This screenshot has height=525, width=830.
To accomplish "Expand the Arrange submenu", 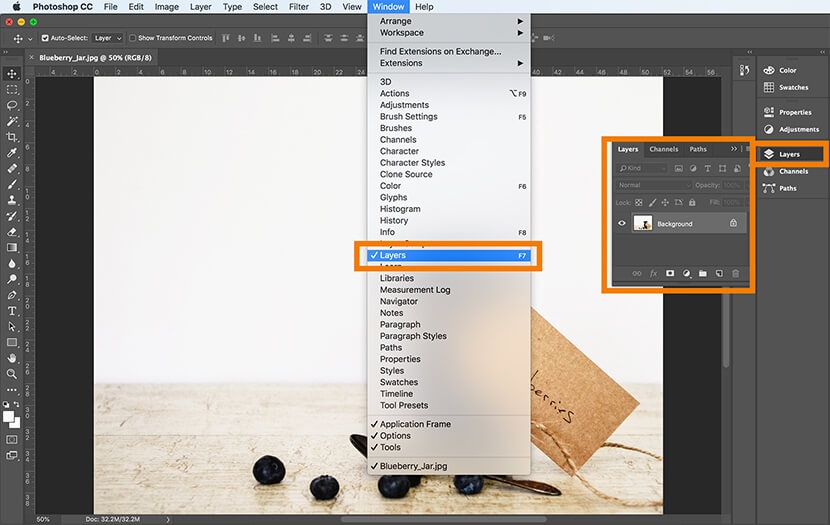I will click(449, 21).
